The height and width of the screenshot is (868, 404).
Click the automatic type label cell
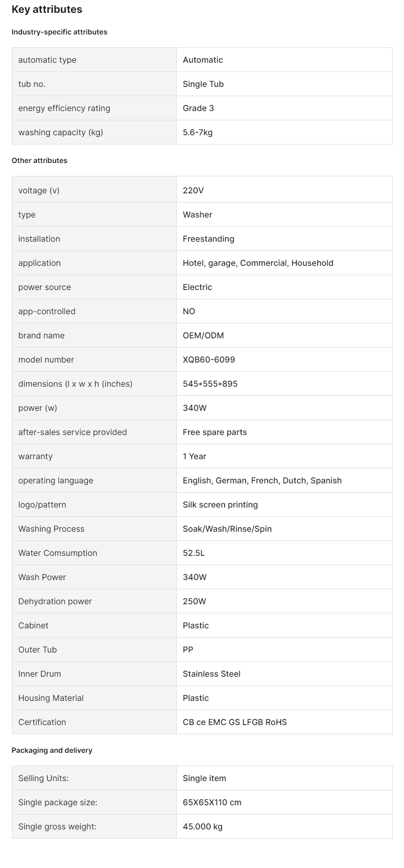tap(94, 60)
